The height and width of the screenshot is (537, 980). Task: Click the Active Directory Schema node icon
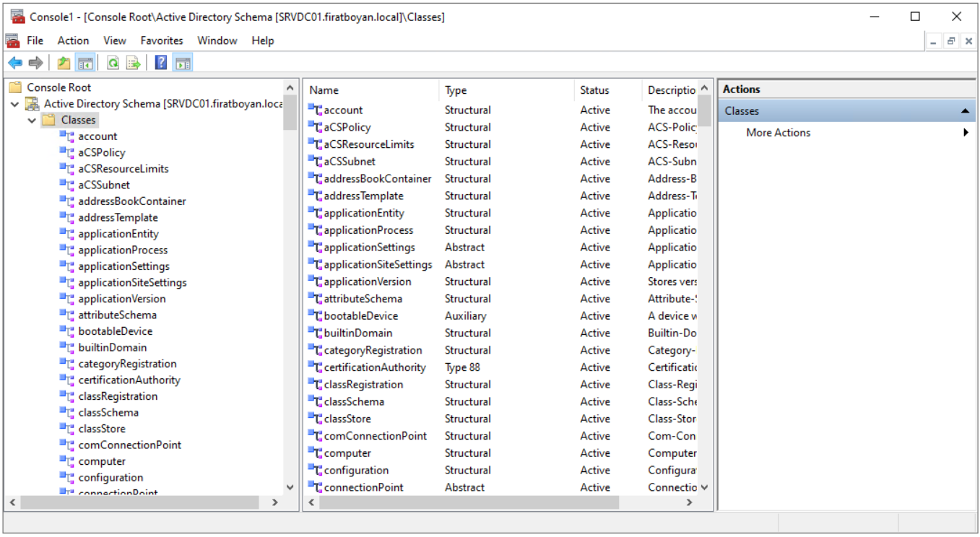click(x=32, y=104)
